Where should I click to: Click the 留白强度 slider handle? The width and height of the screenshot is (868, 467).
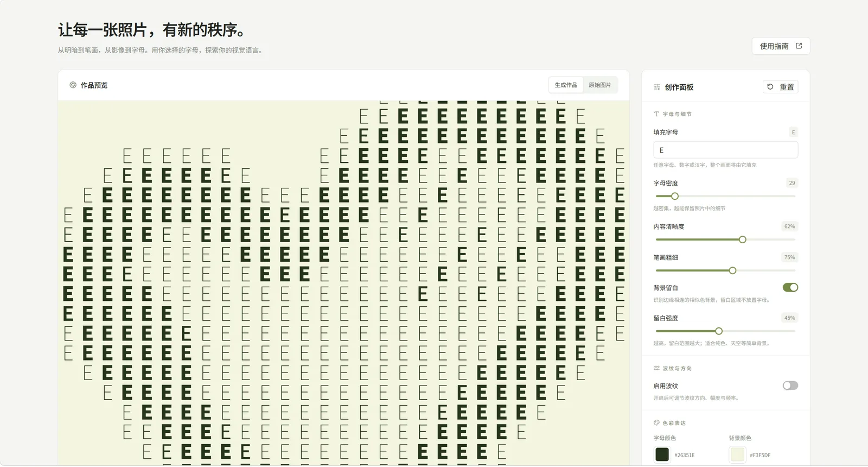click(719, 331)
